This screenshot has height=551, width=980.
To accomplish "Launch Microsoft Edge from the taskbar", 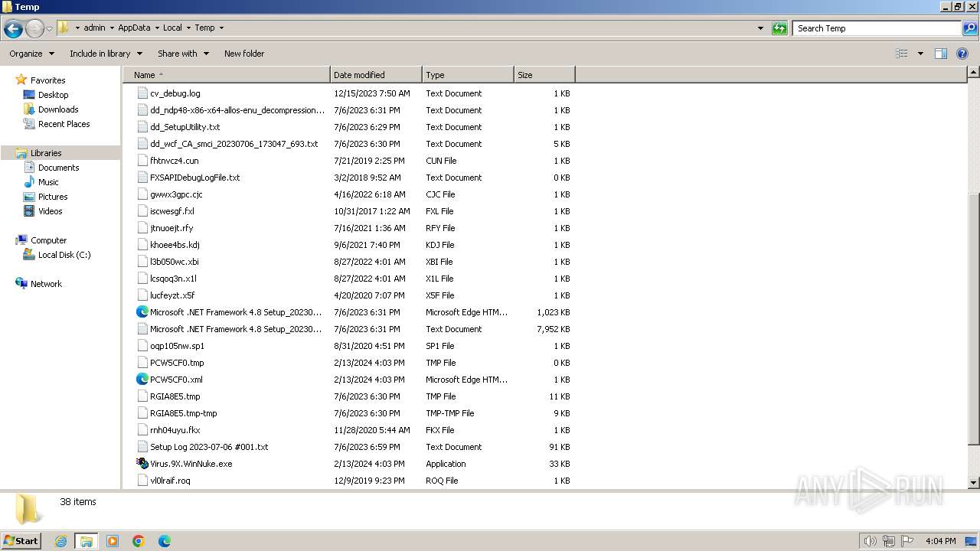I will click(165, 541).
